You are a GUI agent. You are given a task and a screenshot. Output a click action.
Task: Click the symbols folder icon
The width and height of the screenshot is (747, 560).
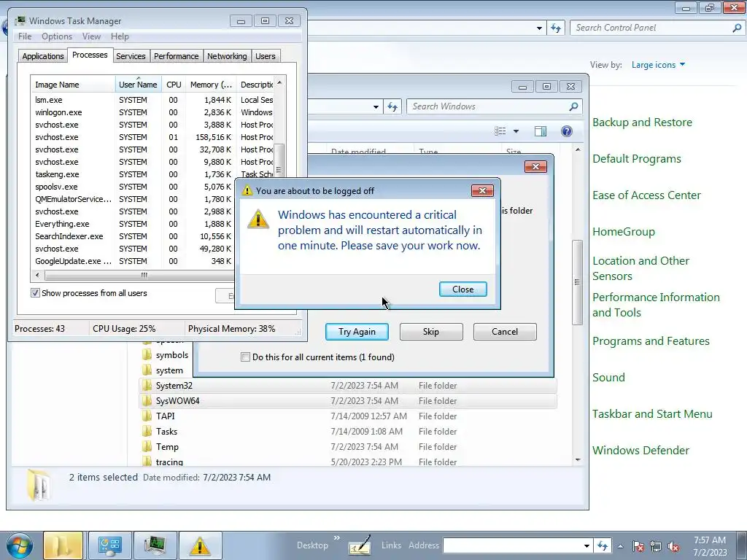[x=147, y=355]
